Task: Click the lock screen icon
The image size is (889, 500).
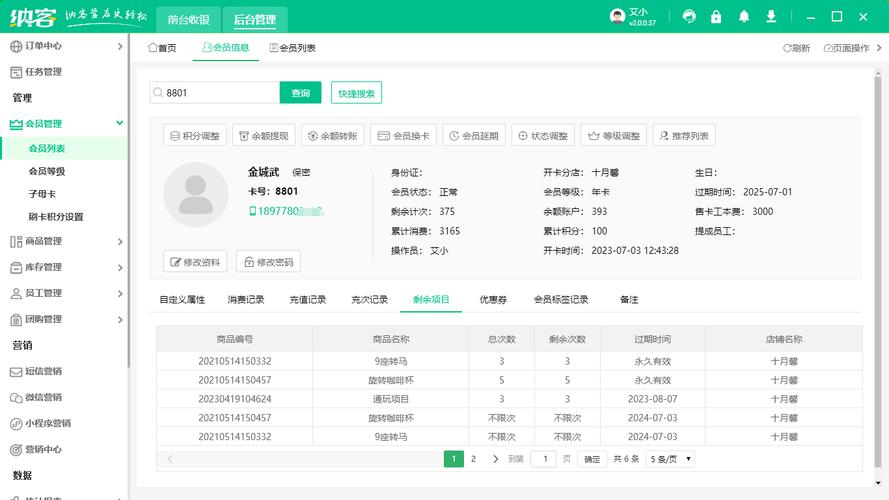Action: pyautogui.click(x=716, y=16)
